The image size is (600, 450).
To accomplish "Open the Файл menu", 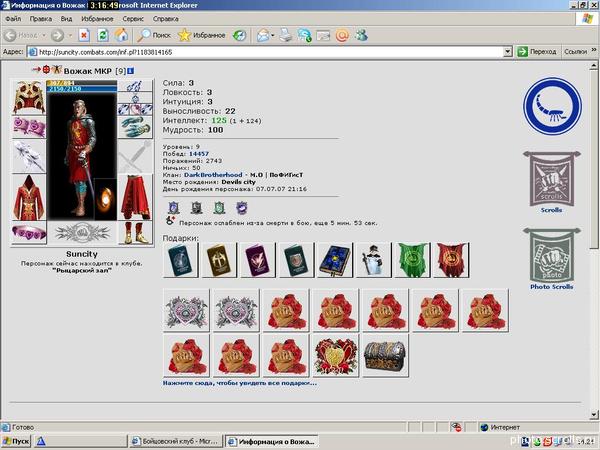I will [x=13, y=18].
